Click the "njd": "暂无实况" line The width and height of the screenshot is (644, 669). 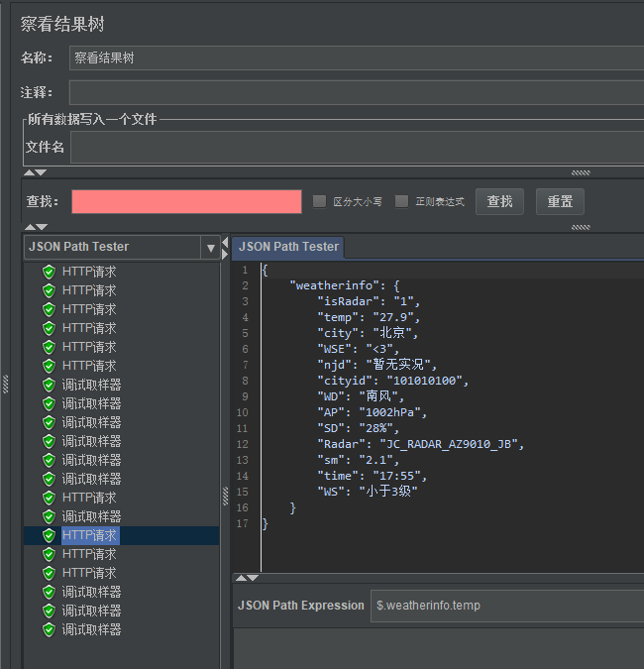[377, 365]
